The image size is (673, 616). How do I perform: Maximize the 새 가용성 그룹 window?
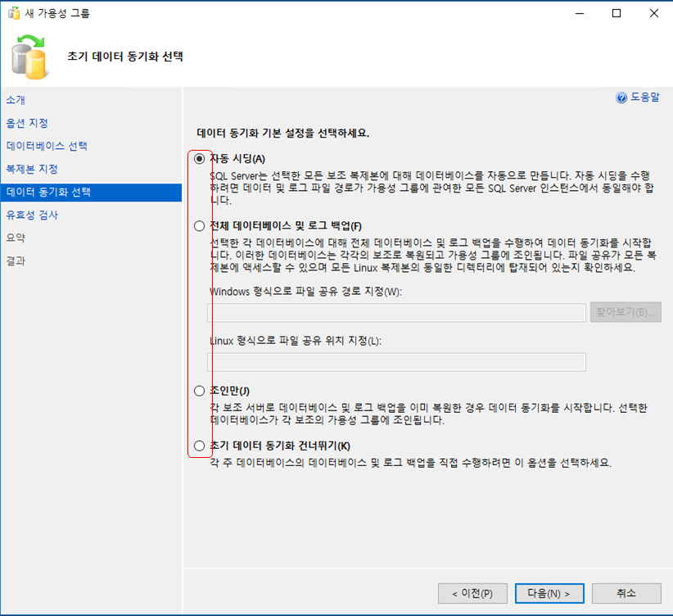(617, 13)
